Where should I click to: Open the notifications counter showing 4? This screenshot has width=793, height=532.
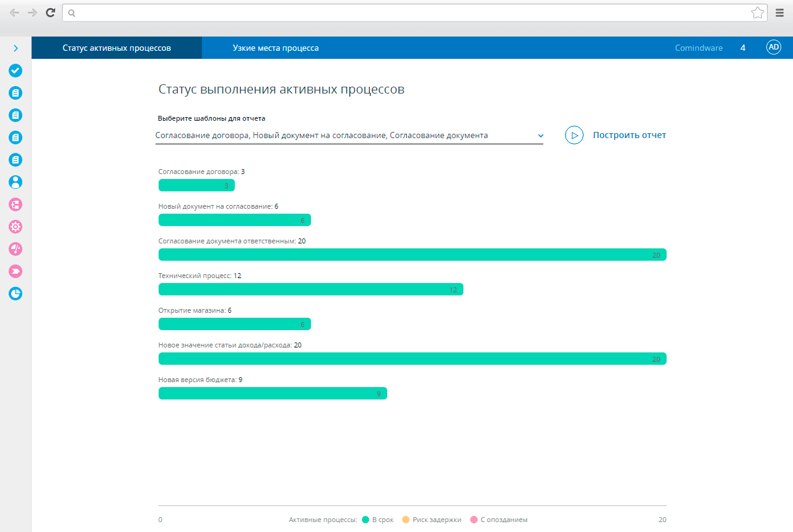(743, 48)
